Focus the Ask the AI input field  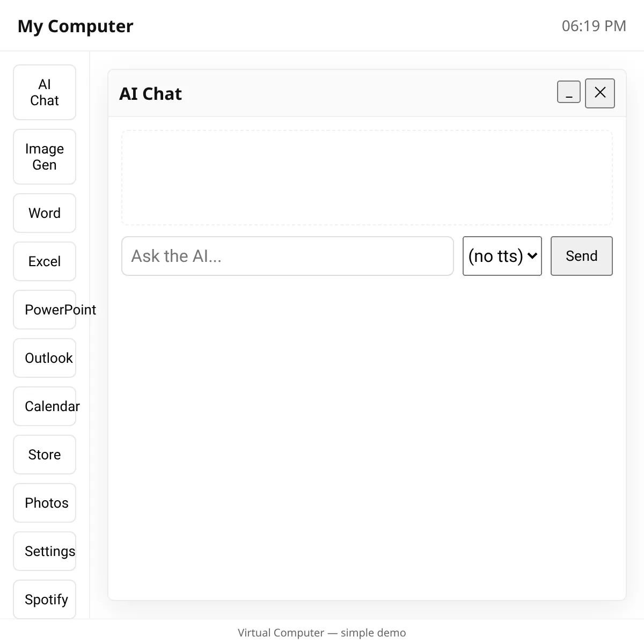pyautogui.click(x=288, y=256)
